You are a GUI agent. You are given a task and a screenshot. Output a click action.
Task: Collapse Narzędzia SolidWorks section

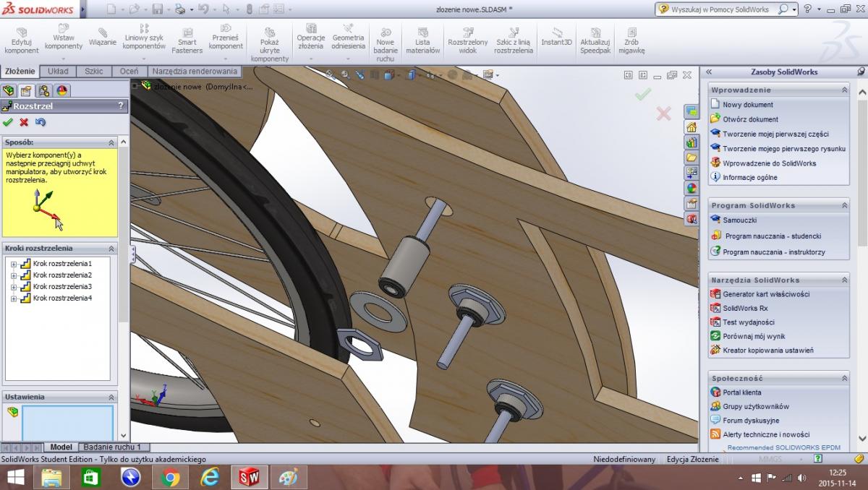coord(843,280)
